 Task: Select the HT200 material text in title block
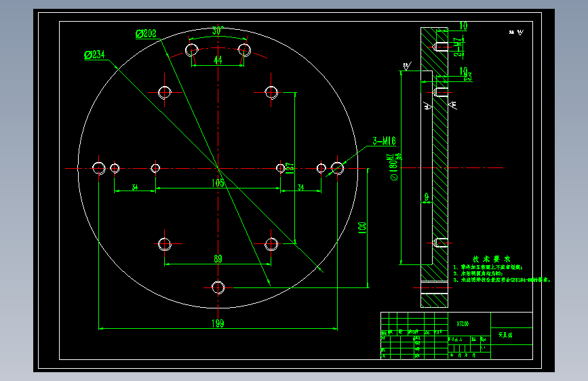(463, 323)
